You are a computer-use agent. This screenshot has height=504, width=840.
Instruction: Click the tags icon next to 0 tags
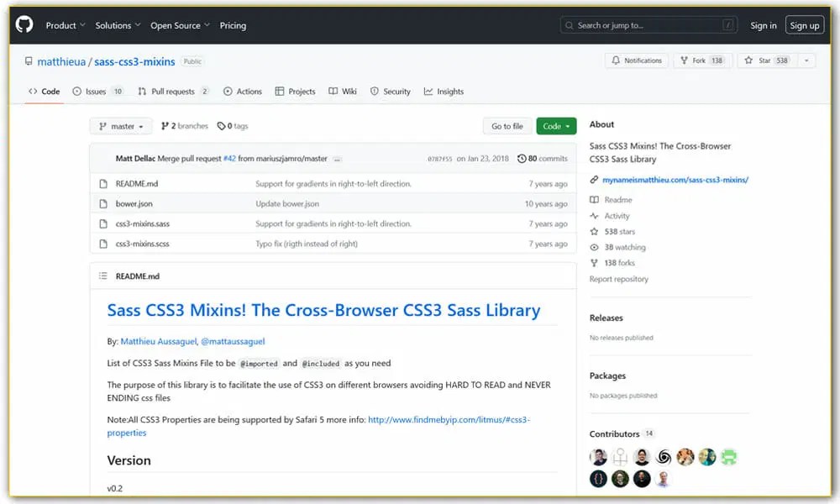220,125
